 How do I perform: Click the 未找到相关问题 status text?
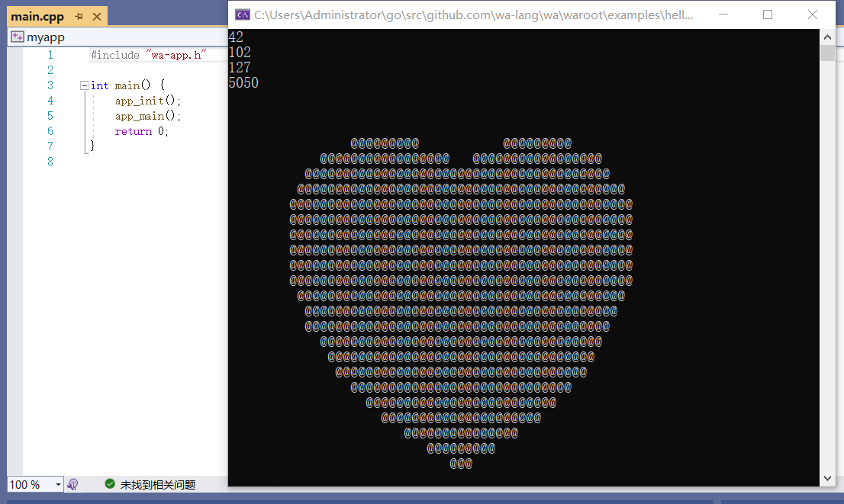coord(158,485)
